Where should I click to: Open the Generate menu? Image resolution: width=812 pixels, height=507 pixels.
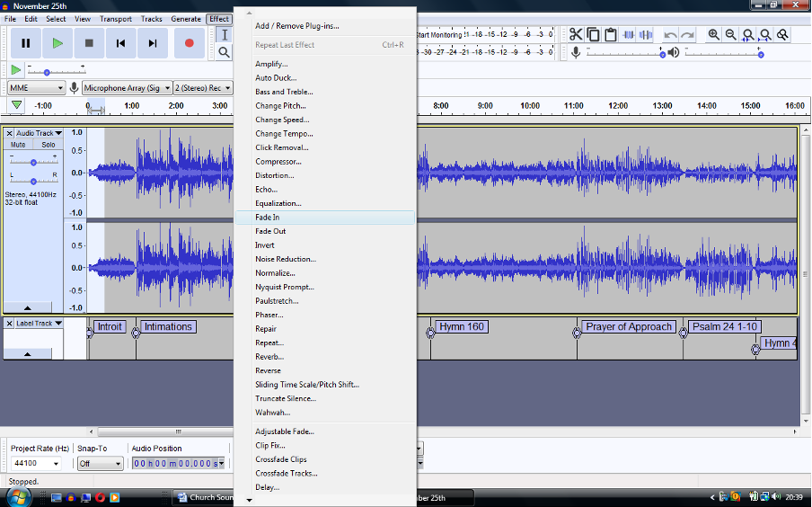[186, 19]
